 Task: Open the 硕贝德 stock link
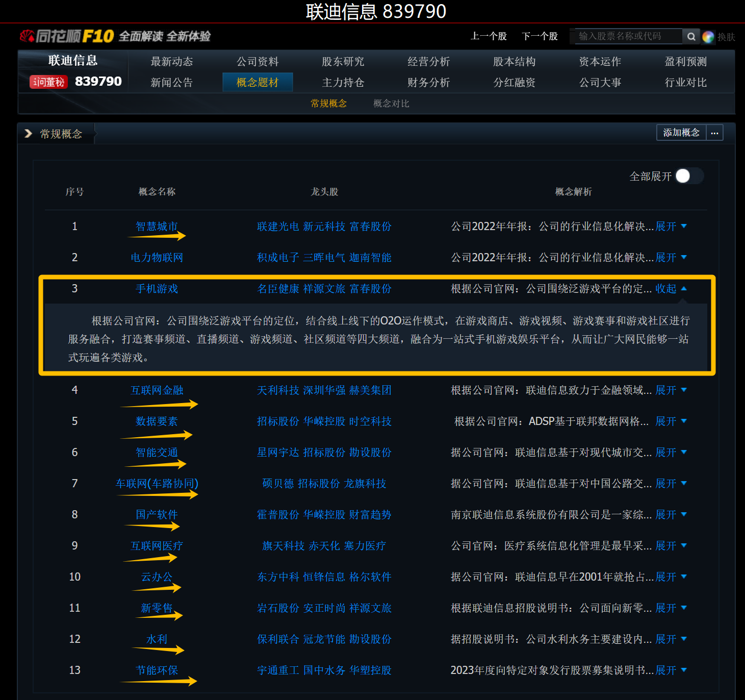point(278,484)
